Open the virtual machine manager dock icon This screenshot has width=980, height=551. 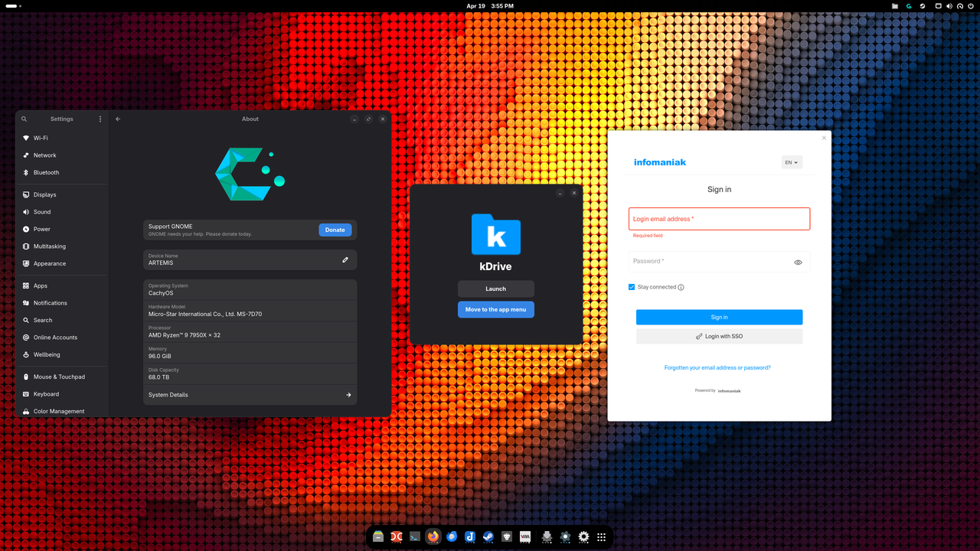(525, 537)
